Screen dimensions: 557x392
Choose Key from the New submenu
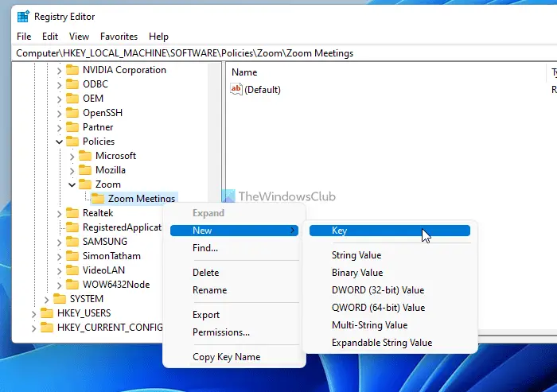(x=390, y=231)
